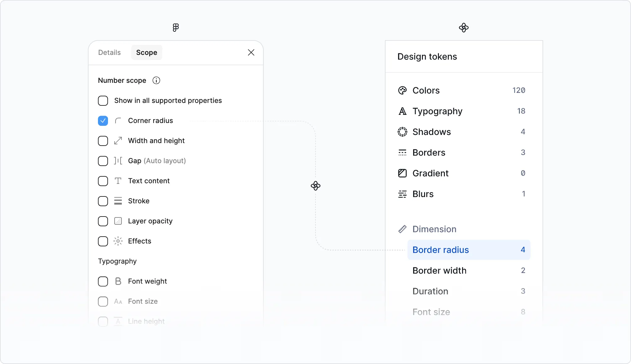631x364 pixels.
Task: Select the Border radius token item
Action: [x=469, y=250]
